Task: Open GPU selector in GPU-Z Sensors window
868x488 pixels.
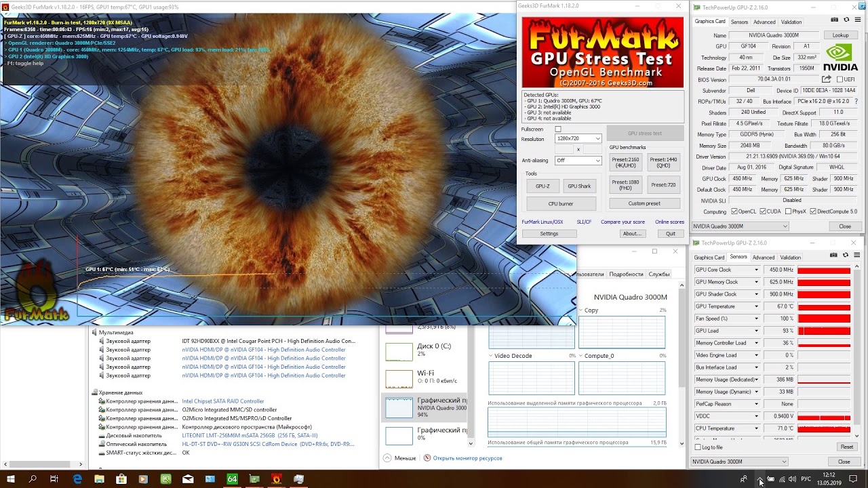Action: tap(740, 462)
